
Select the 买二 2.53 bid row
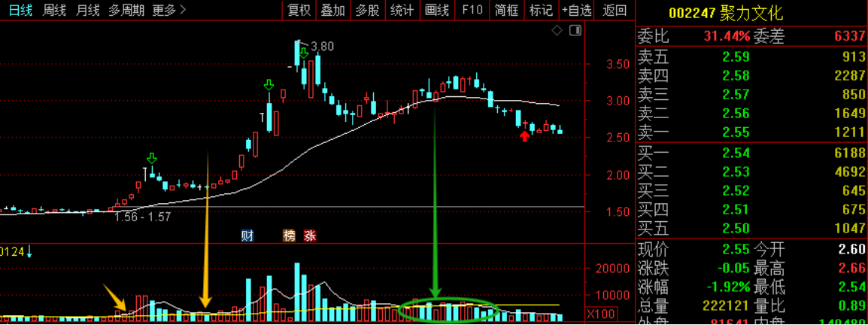(x=751, y=171)
